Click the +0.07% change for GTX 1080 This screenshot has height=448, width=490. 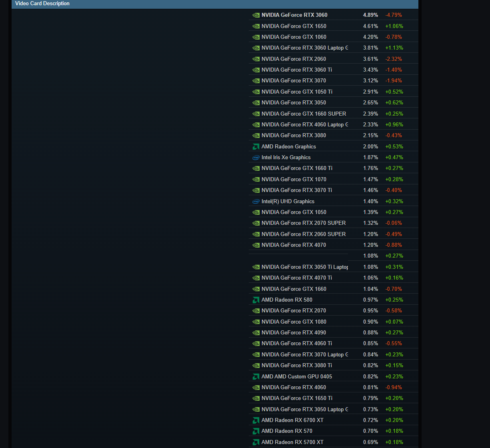coord(394,322)
